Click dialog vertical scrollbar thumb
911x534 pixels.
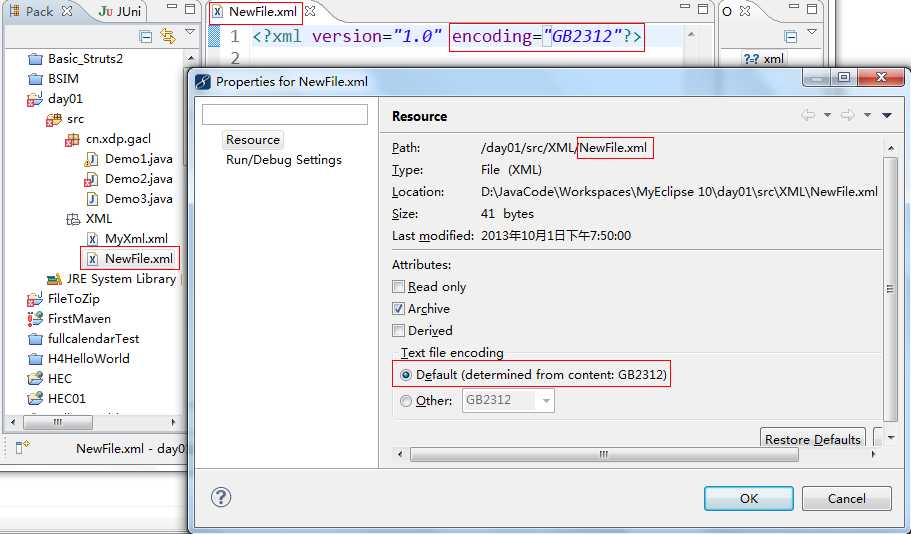[890, 289]
